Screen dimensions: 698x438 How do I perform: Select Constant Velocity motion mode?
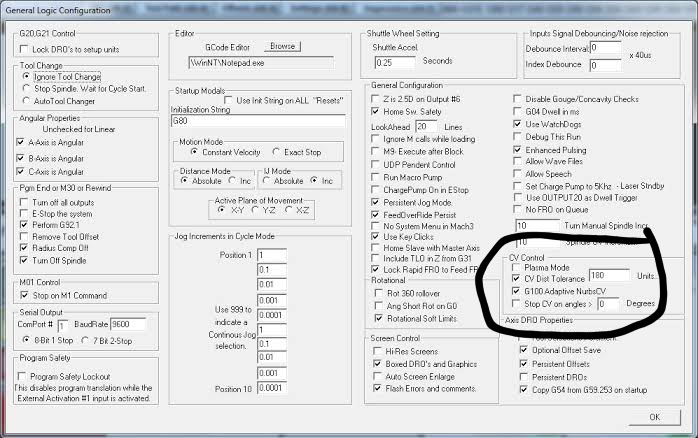coord(194,152)
